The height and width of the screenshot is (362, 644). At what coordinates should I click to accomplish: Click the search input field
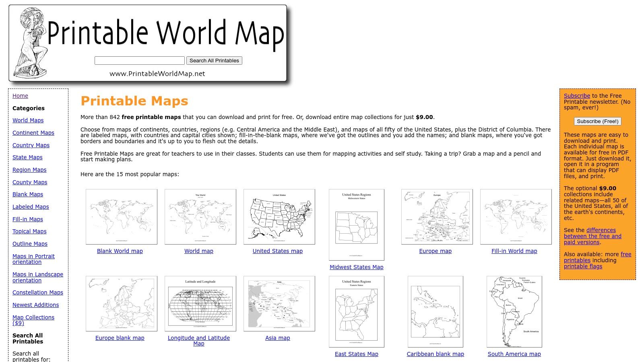click(139, 60)
